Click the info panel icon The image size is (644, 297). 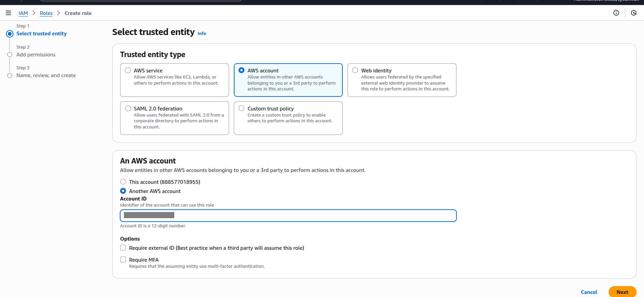(616, 13)
